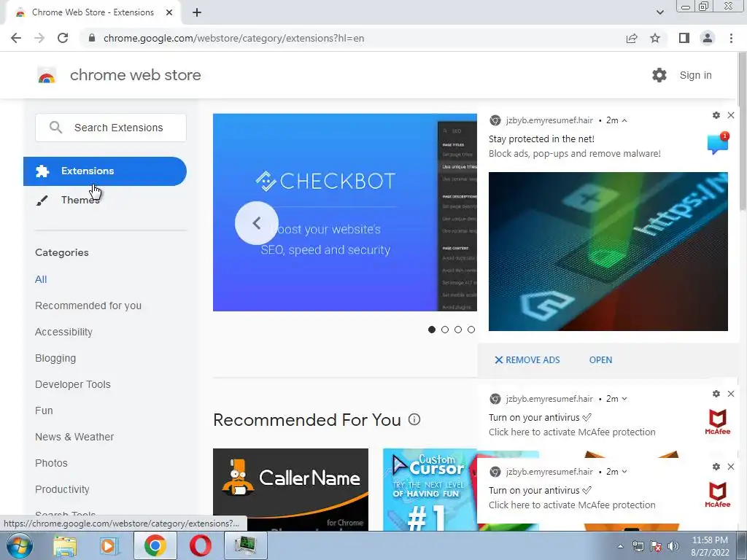Image resolution: width=747 pixels, height=560 pixels.
Task: Open a new browser tab
Action: pyautogui.click(x=197, y=12)
